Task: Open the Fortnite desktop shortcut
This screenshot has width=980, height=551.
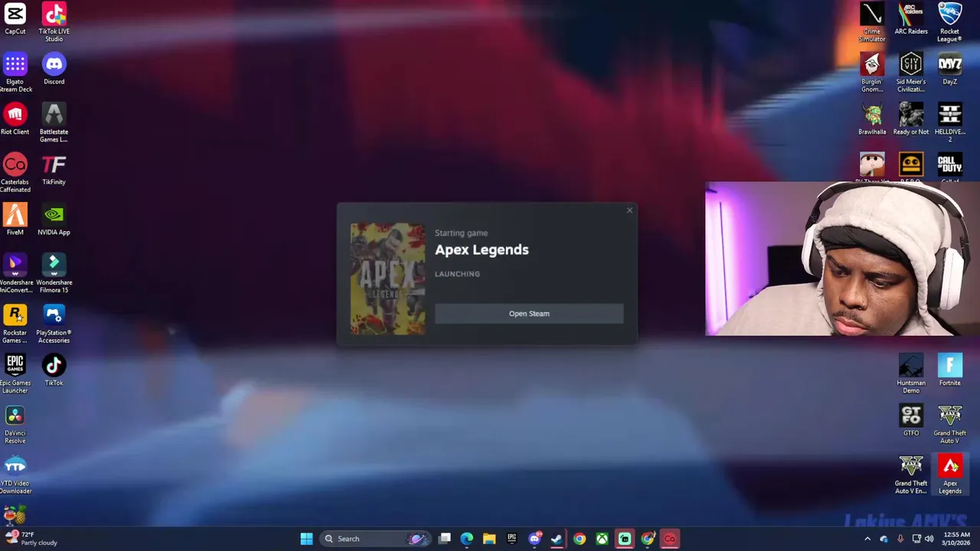Action: coord(950,370)
